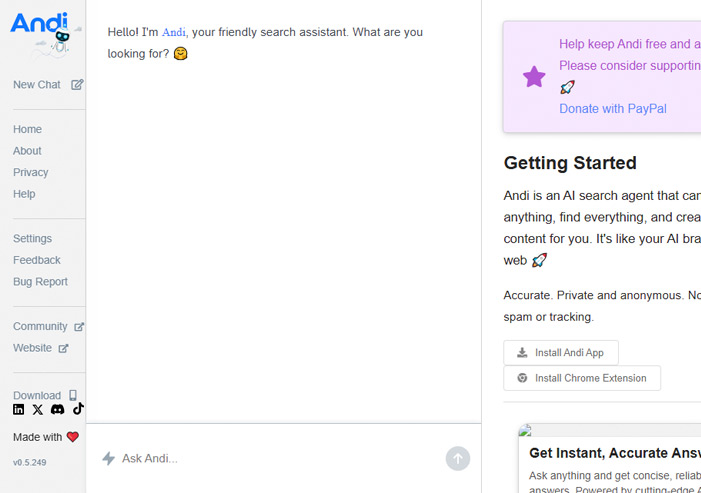Open the Feedback link

[x=37, y=260]
